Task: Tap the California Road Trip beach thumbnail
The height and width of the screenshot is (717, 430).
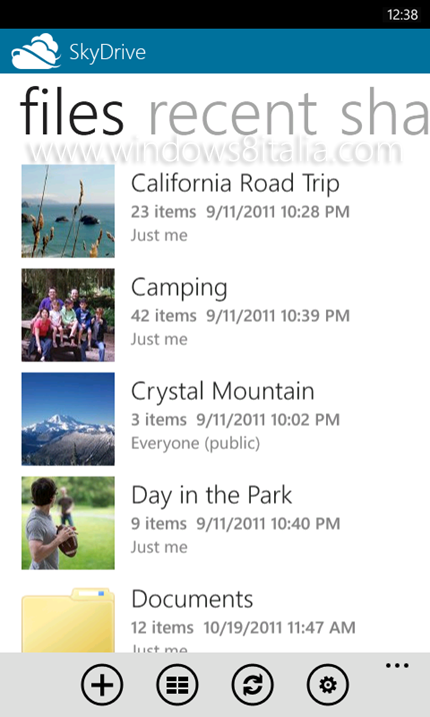Action: point(68,211)
